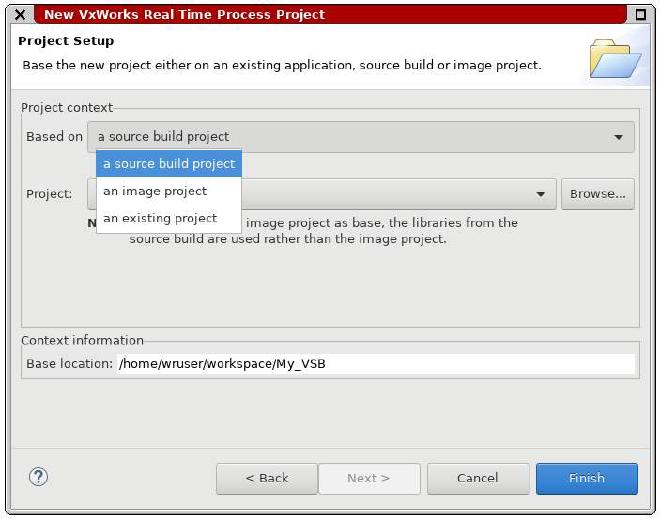Click Finish to create the project
This screenshot has height=520, width=660.
pos(587,479)
